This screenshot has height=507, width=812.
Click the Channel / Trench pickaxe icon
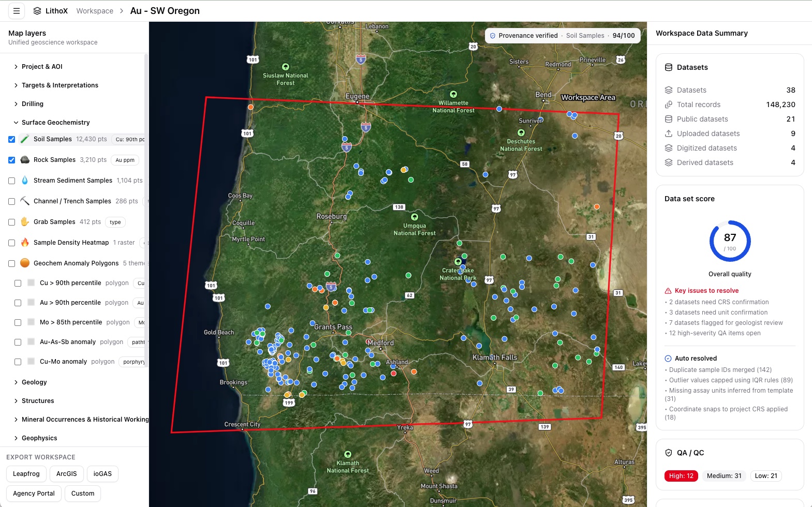click(25, 201)
